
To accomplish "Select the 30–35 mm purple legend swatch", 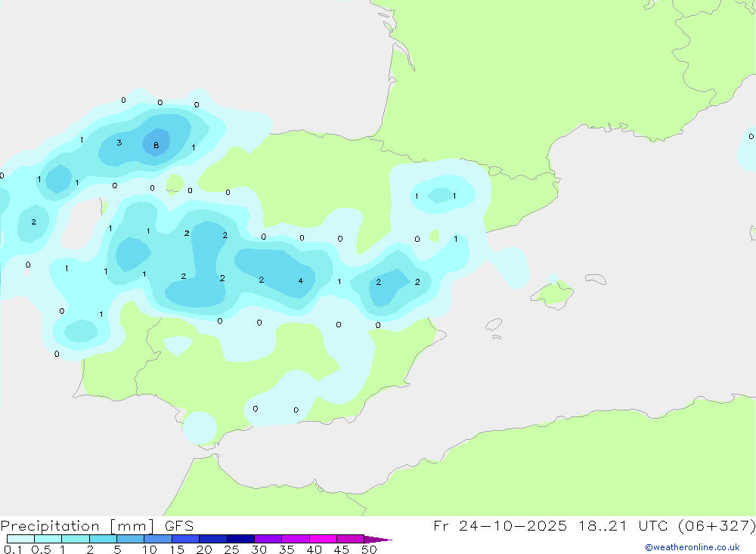I will [x=268, y=539].
